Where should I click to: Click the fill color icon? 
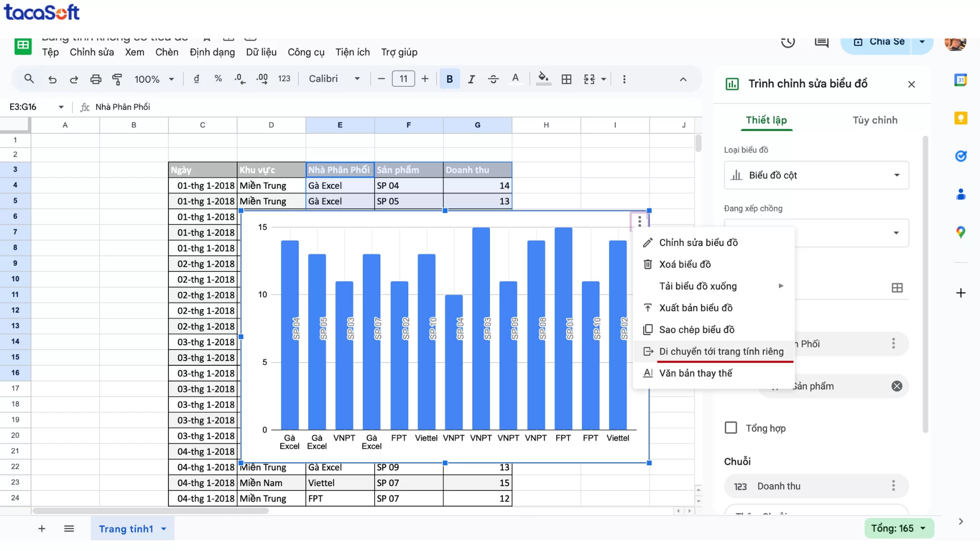[x=543, y=79]
